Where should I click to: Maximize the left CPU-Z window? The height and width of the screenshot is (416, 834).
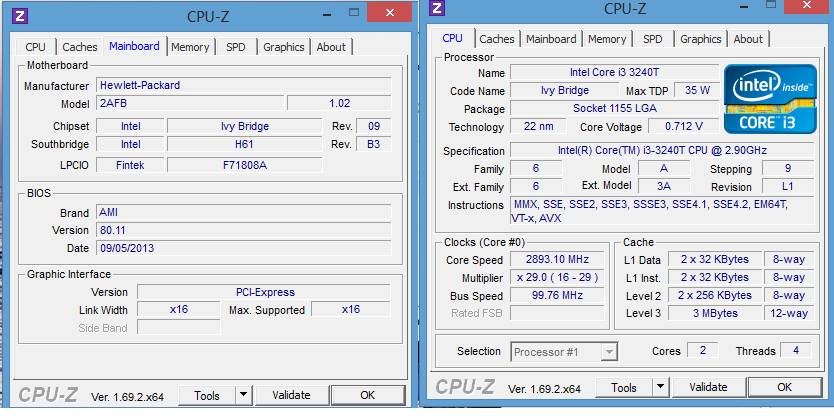click(x=354, y=12)
